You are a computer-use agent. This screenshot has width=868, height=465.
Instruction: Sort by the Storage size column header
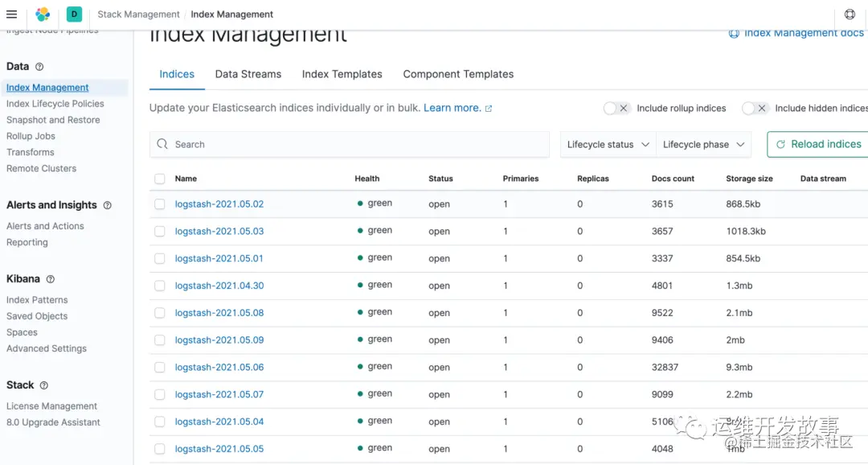[750, 179]
